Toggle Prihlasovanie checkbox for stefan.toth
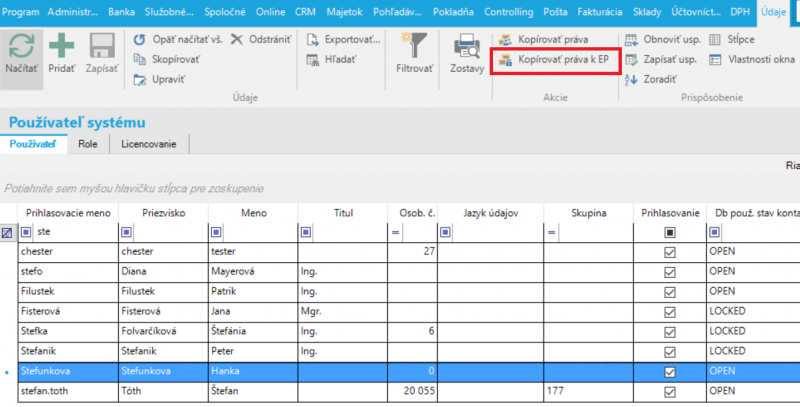The image size is (800, 407). click(670, 392)
